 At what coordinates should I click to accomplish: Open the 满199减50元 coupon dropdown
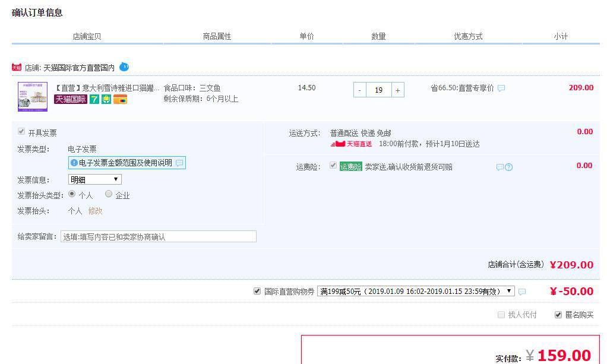[x=416, y=291]
